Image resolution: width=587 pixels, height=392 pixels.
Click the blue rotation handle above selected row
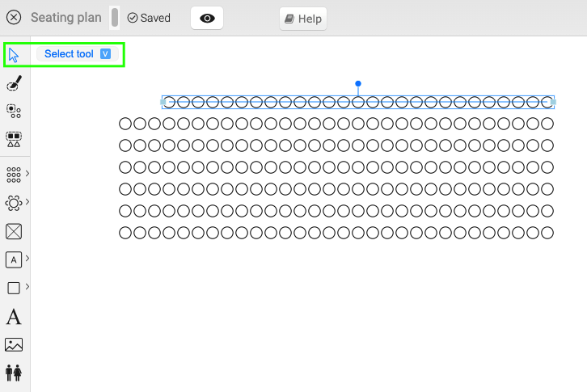358,83
